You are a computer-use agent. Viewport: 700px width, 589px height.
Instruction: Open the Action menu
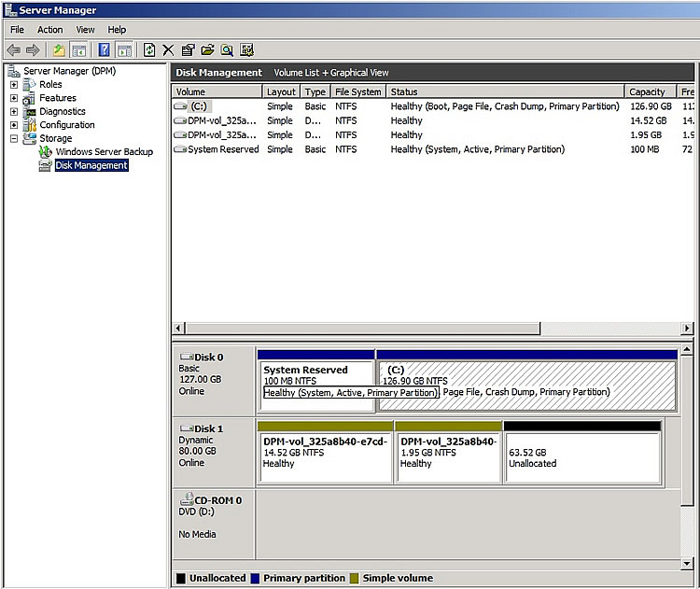pyautogui.click(x=50, y=30)
